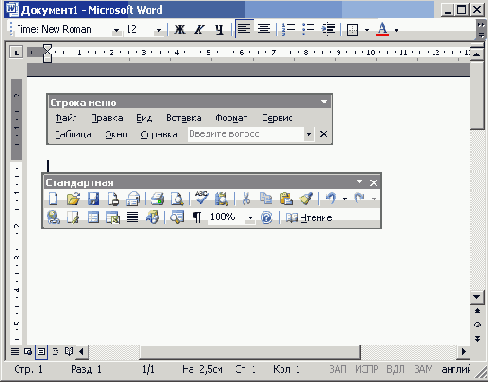Close the Стандартная floating toolbar
This screenshot has height=382, width=488.
coord(373,183)
